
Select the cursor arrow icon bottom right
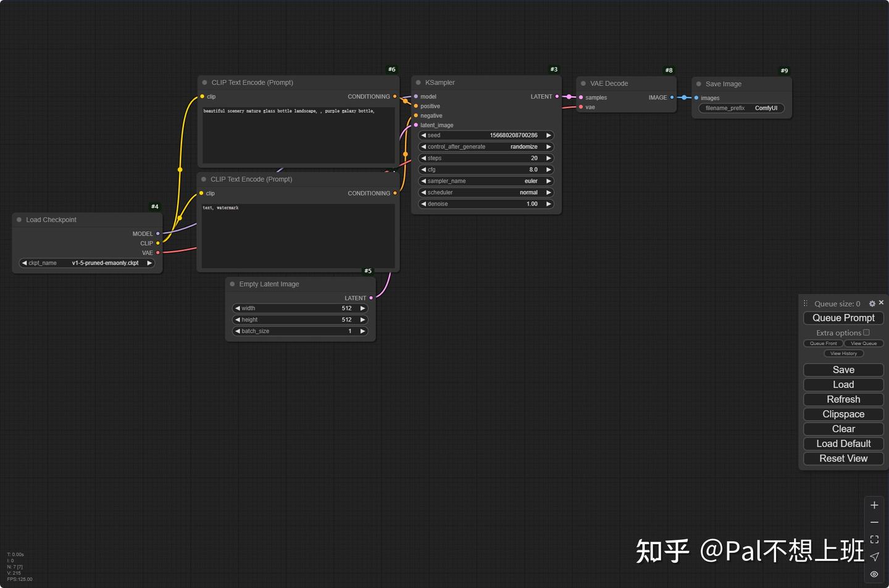(x=874, y=556)
